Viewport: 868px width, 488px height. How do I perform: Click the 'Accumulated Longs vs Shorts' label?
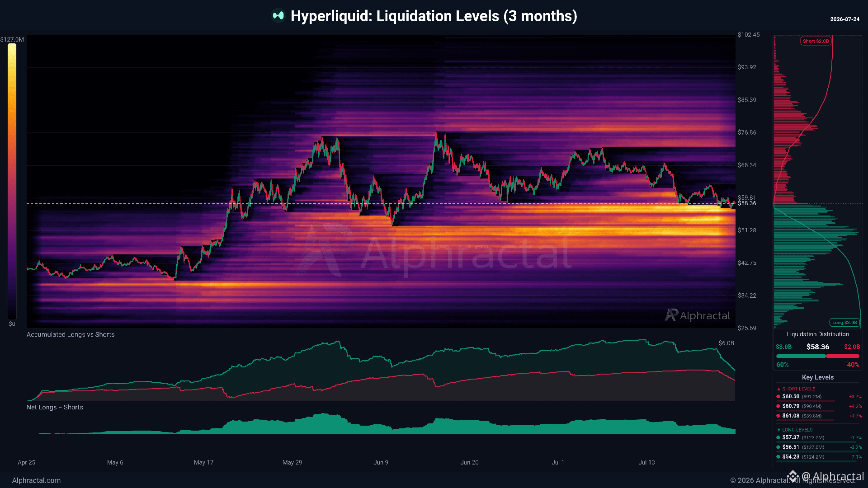click(71, 335)
